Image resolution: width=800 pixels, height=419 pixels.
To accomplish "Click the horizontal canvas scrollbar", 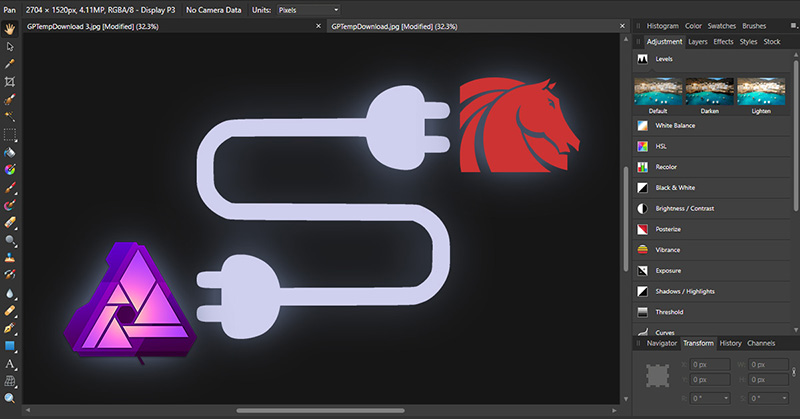I will click(x=320, y=410).
